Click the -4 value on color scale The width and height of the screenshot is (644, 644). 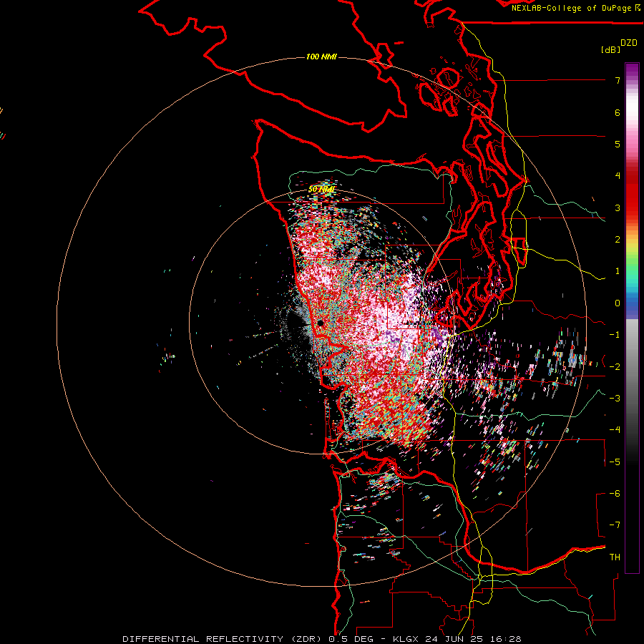pos(615,429)
